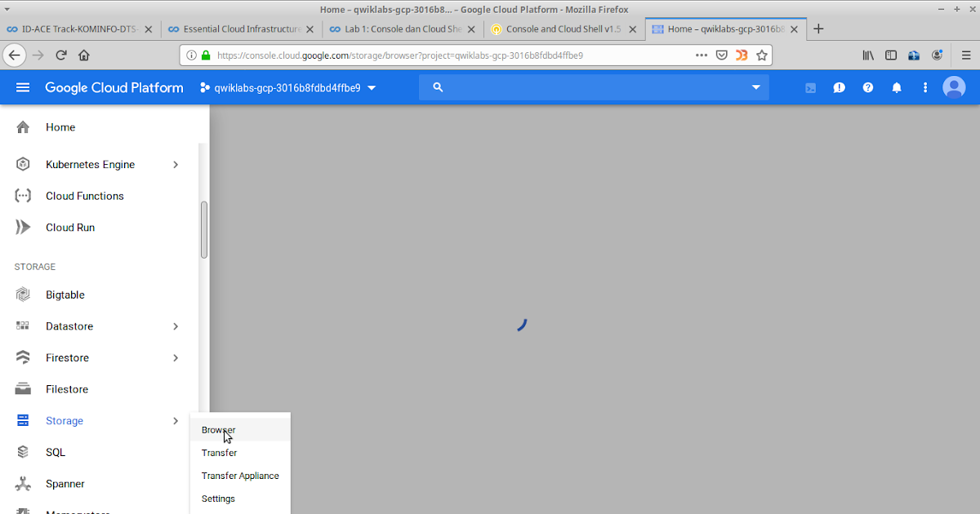
Task: Click the Bigtable storage icon
Action: pyautogui.click(x=22, y=295)
